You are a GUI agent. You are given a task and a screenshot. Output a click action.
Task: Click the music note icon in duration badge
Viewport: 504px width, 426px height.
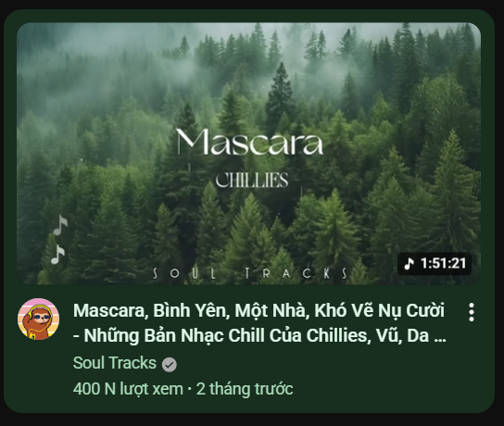click(x=409, y=264)
